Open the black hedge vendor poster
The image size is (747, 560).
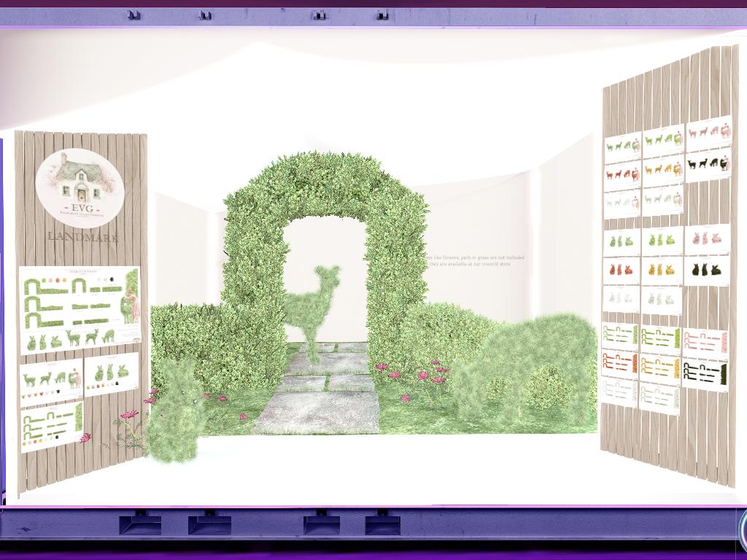(x=705, y=375)
